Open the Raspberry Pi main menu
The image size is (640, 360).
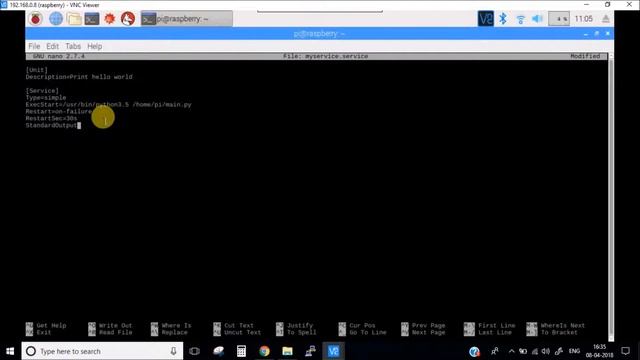[36, 19]
